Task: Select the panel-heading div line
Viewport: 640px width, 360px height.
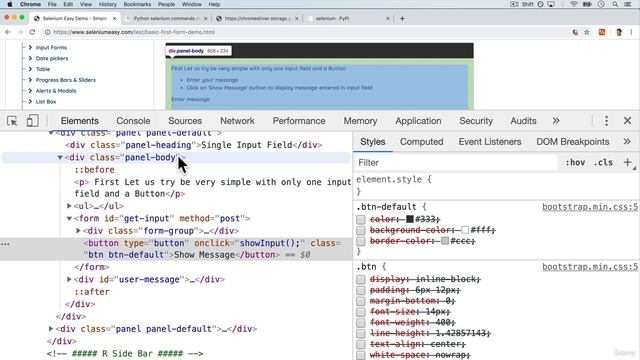Action: tap(194, 145)
